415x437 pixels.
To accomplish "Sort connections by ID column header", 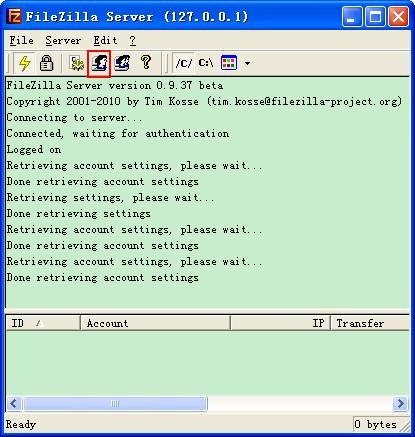I will pyautogui.click(x=43, y=323).
